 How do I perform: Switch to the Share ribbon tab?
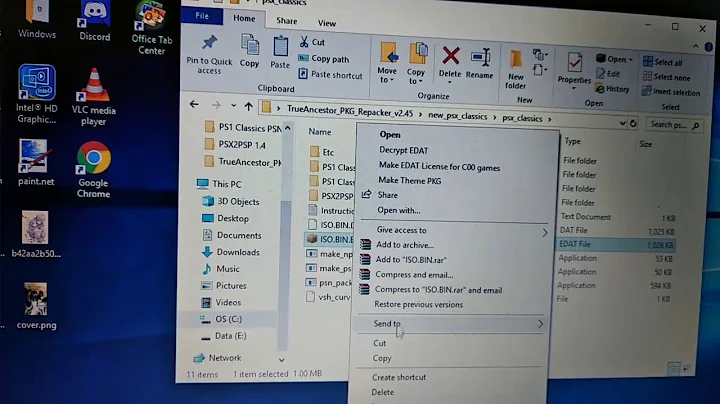[x=287, y=21]
